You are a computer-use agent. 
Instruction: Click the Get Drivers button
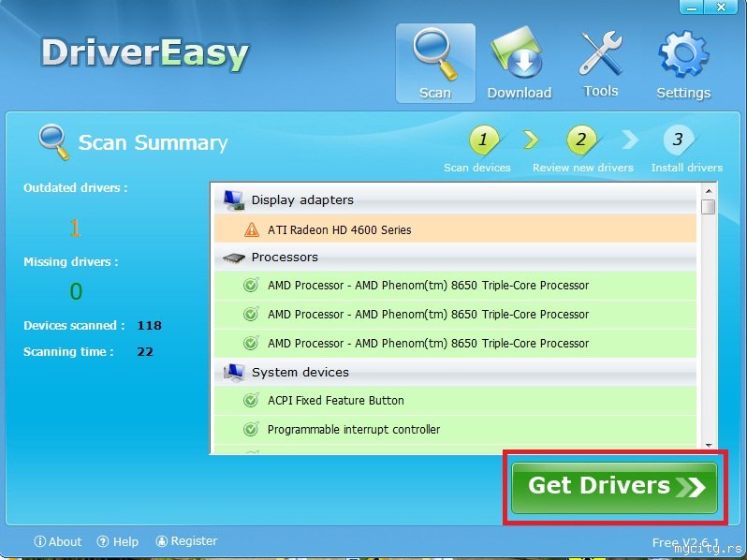[x=614, y=487]
